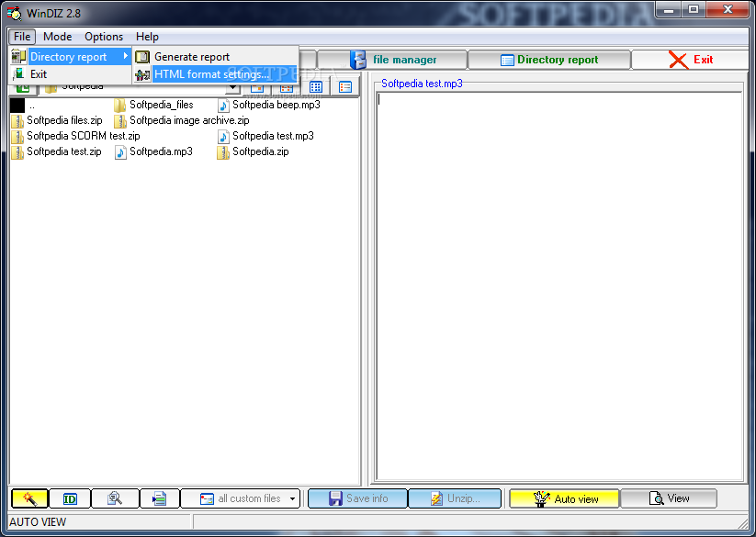Switch to the Directory report tab

coord(549,60)
